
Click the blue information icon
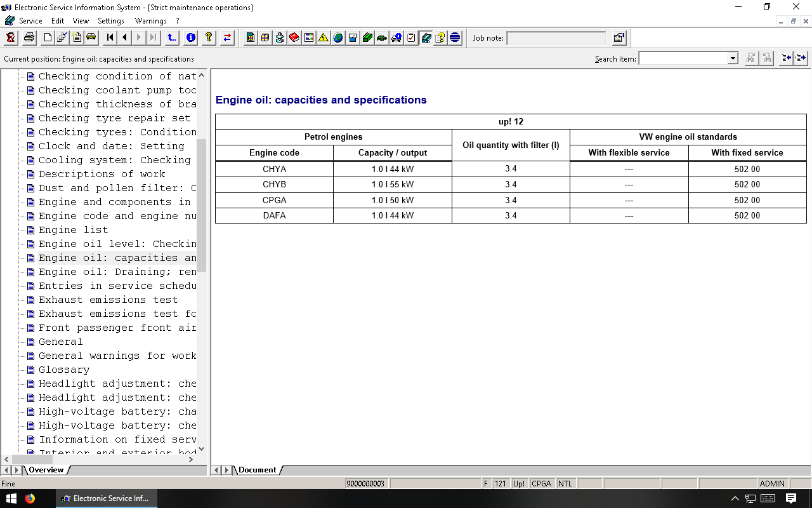point(191,38)
